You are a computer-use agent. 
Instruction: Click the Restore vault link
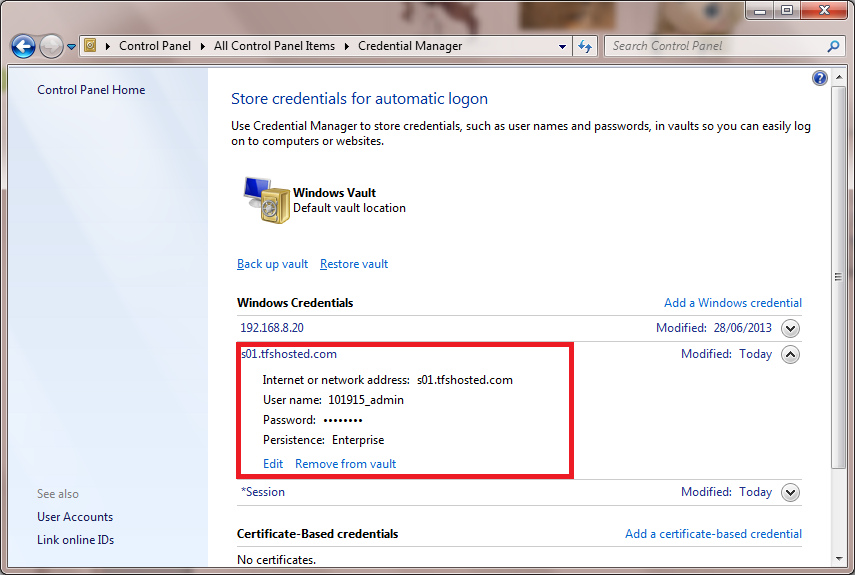tap(354, 264)
